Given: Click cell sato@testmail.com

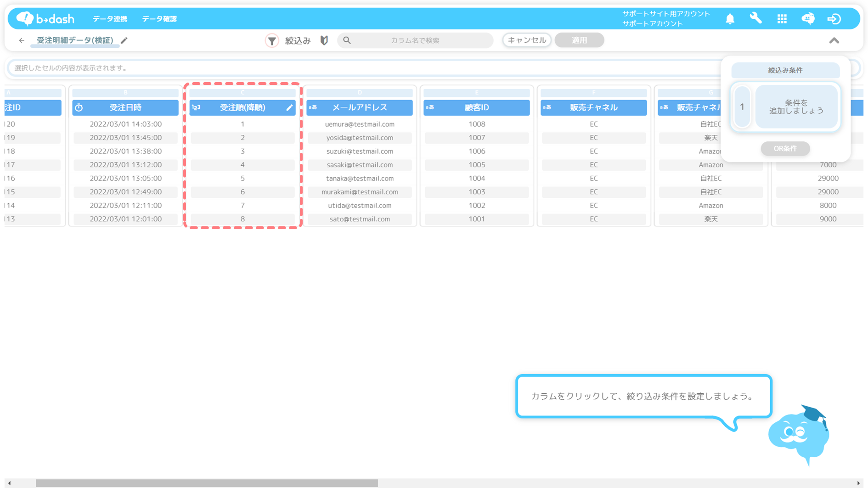Looking at the screenshot, I should point(360,219).
